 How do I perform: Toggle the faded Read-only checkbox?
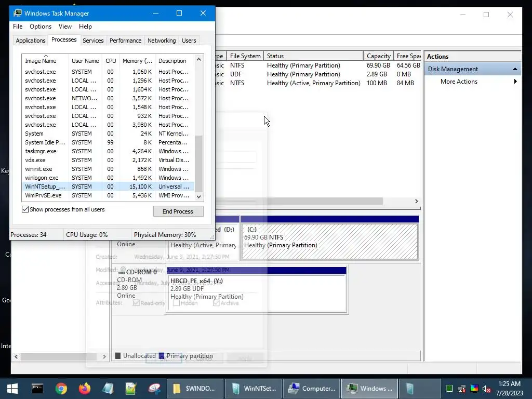(x=136, y=303)
